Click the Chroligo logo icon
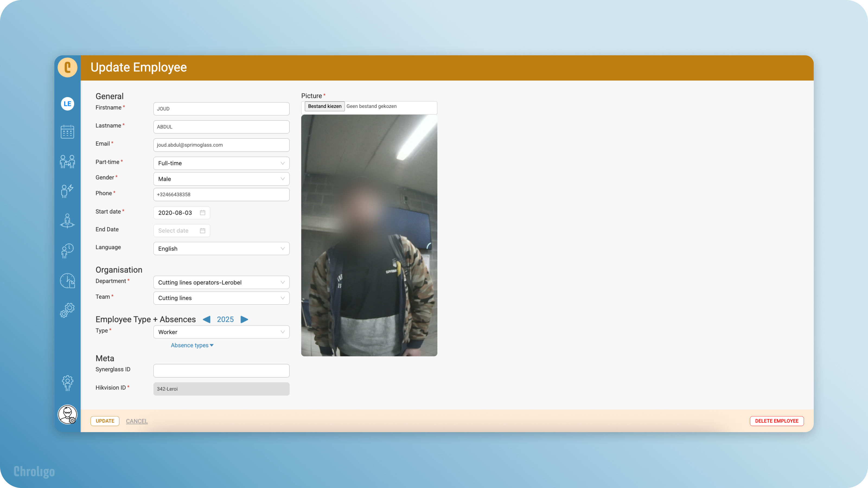 click(67, 67)
